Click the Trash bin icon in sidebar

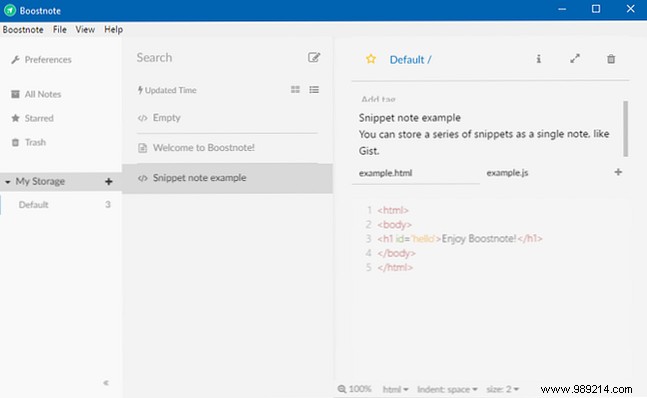tap(15, 142)
